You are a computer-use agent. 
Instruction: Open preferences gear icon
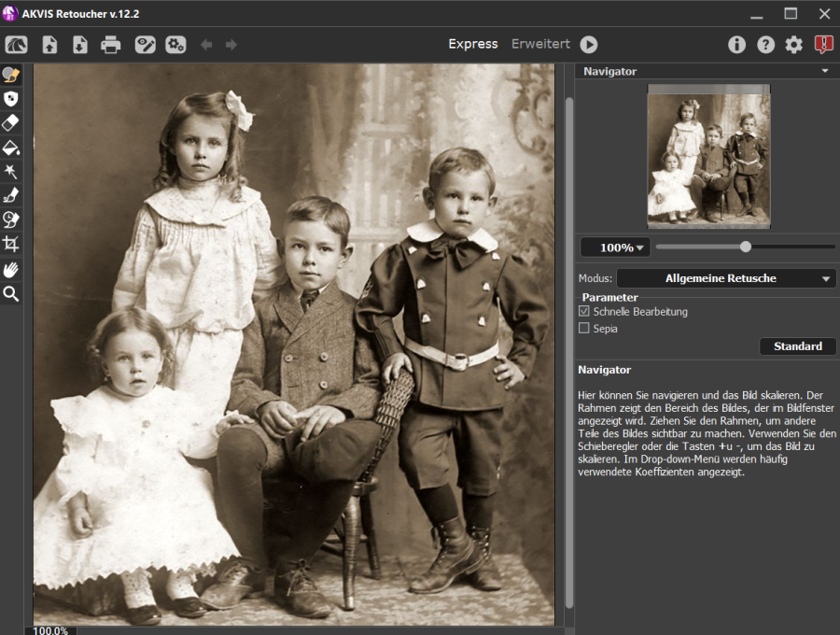tap(794, 45)
